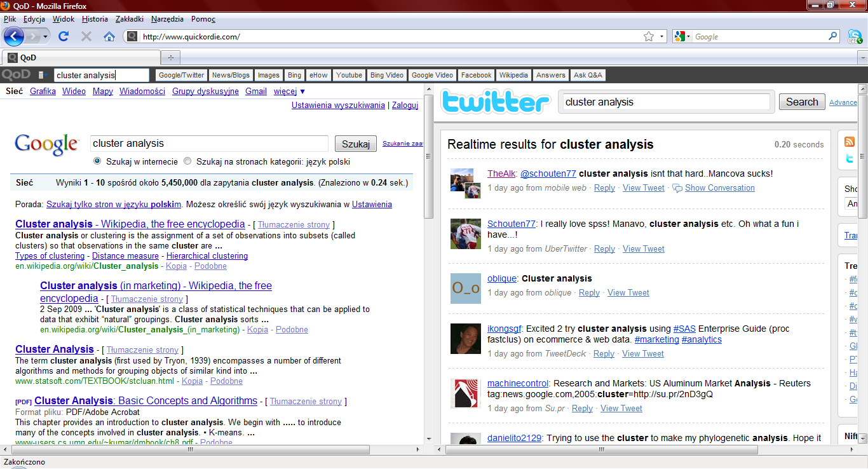Viewport: 868px width, 469px height.
Task: Click the Zaloguj link
Action: [x=405, y=105]
